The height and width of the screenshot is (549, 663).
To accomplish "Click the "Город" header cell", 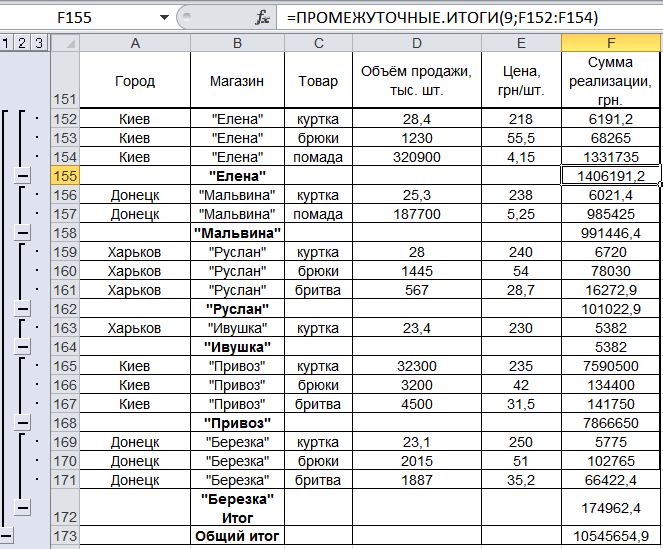I will click(135, 80).
